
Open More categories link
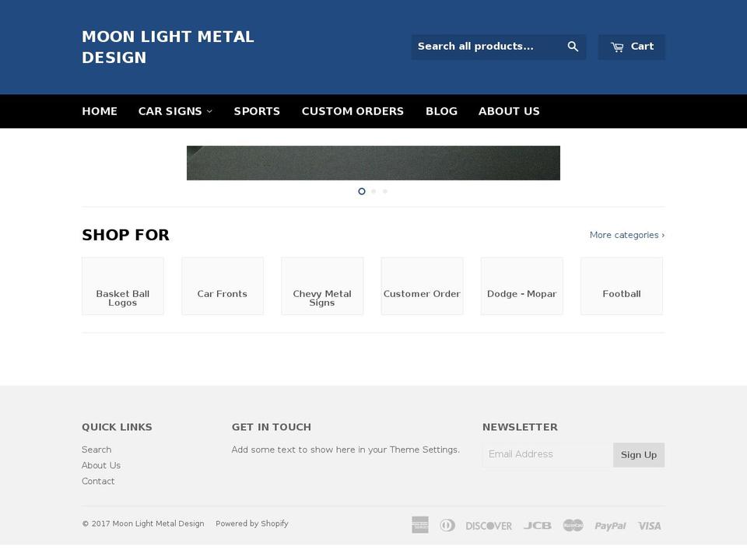(x=627, y=235)
